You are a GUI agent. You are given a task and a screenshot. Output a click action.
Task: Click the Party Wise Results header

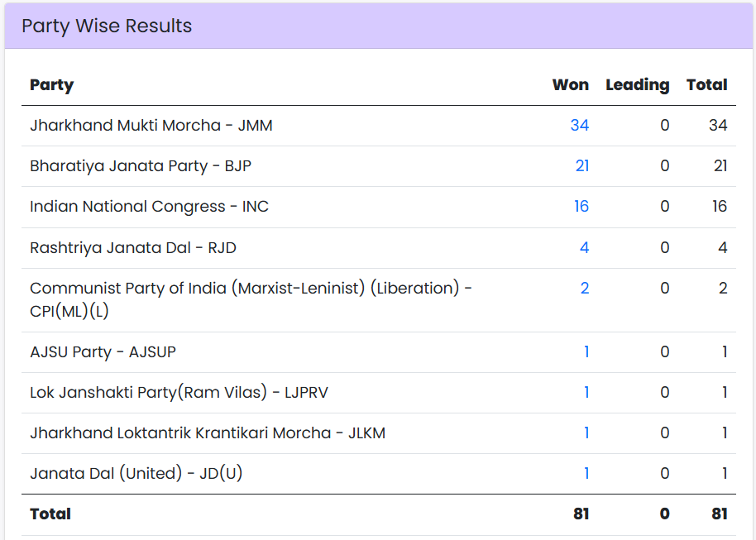coord(108,26)
